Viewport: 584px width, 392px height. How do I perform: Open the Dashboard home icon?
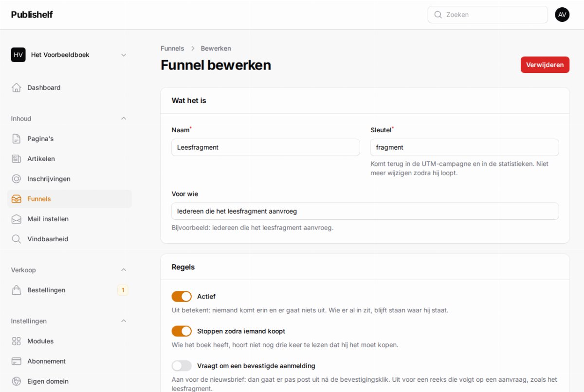pyautogui.click(x=17, y=88)
